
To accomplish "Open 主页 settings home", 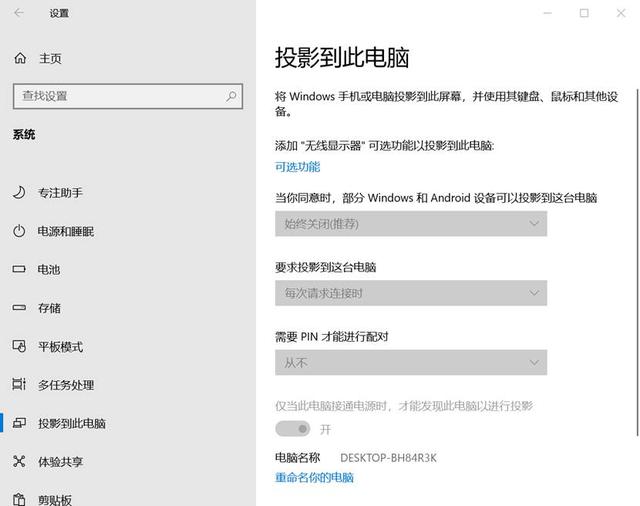I will click(x=50, y=58).
